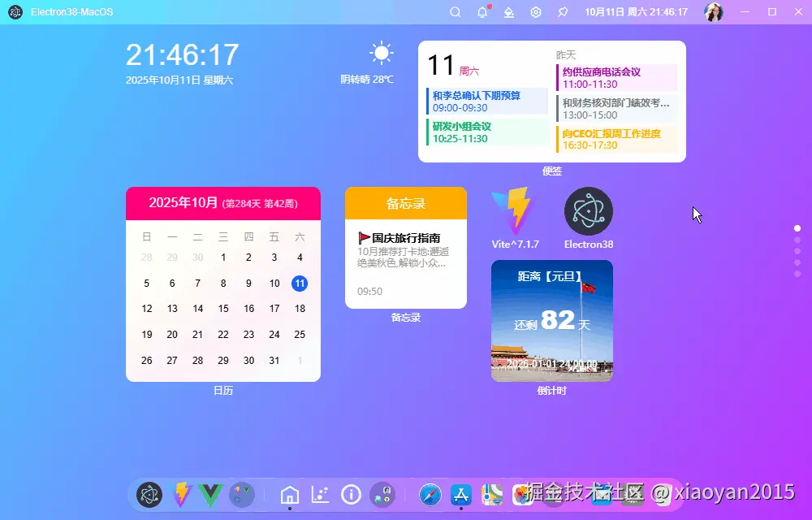This screenshot has height=520, width=812.
Task: Open the scatter chart icon in dock
Action: [x=320, y=495]
